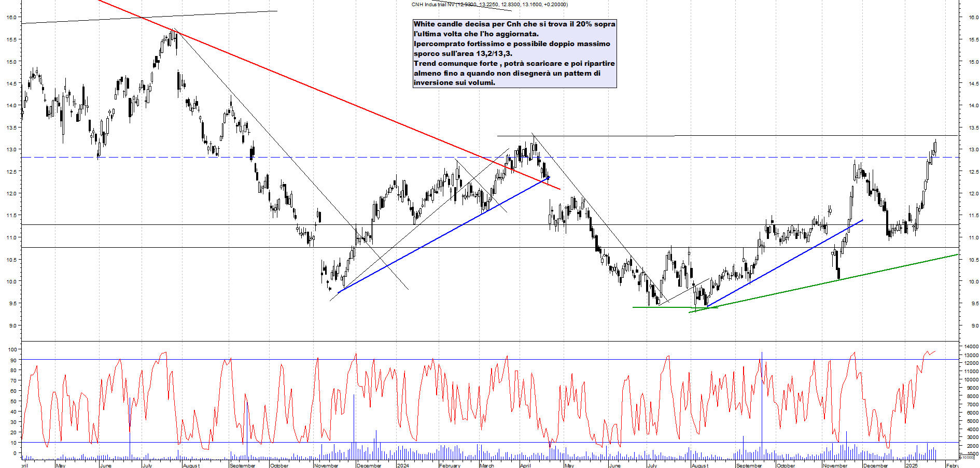Viewport: 980px width, 468px height.
Task: Select the line starting 'Trend comunque forte'
Action: point(514,63)
